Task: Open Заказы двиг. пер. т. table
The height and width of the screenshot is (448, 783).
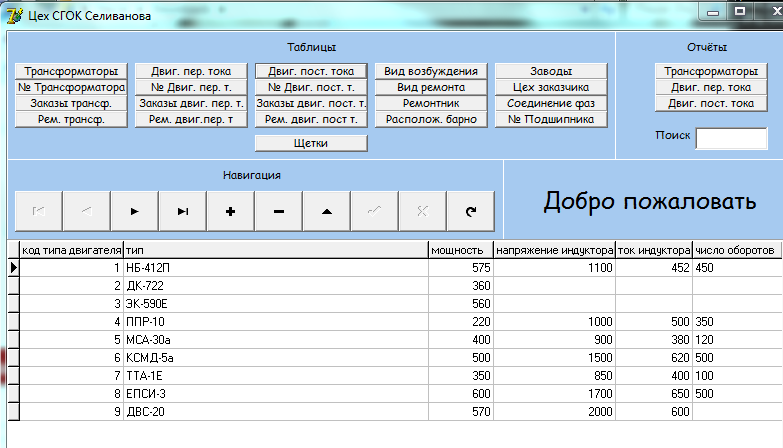Action: click(x=191, y=103)
